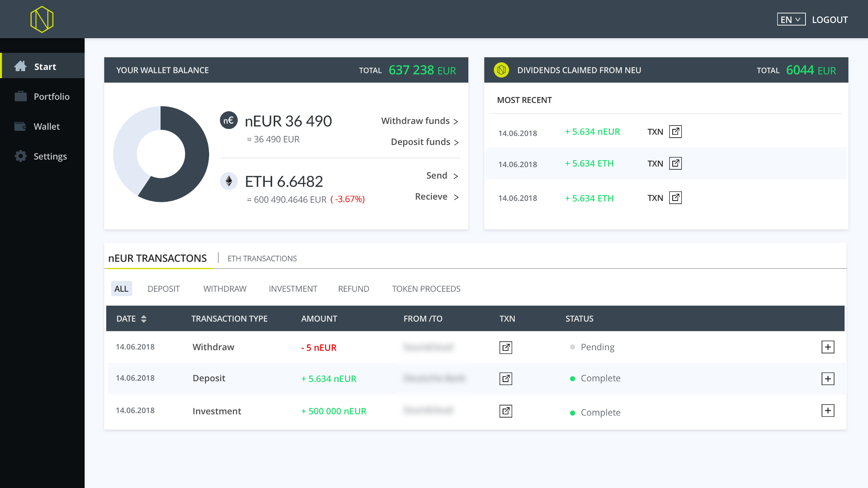This screenshot has width=868, height=488.
Task: Log out using the LOGOUT button
Action: pyautogui.click(x=829, y=20)
